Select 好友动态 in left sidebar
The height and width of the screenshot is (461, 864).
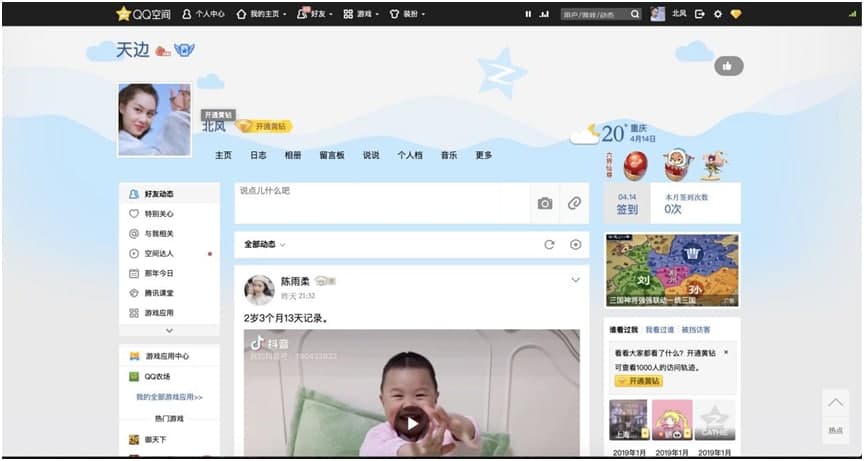169,194
